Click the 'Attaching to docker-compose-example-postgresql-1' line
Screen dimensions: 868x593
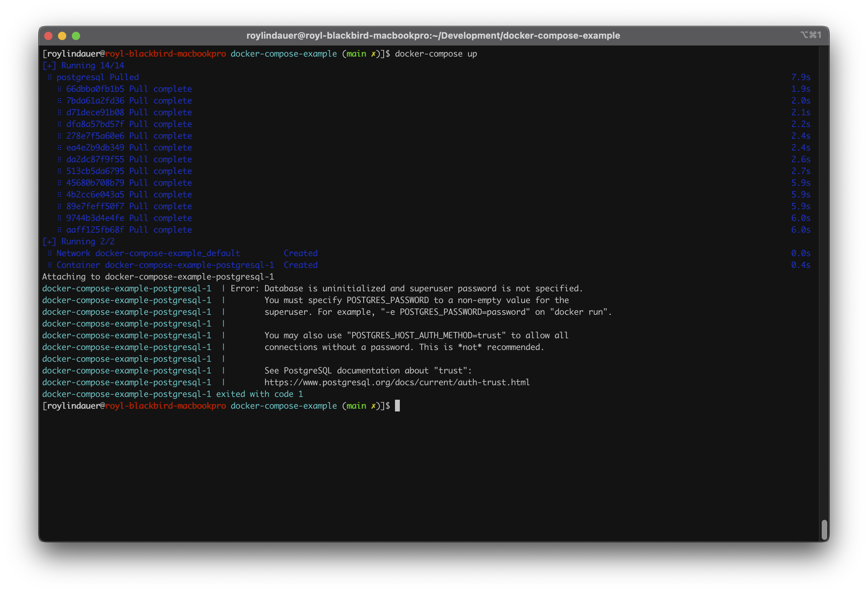(x=158, y=277)
